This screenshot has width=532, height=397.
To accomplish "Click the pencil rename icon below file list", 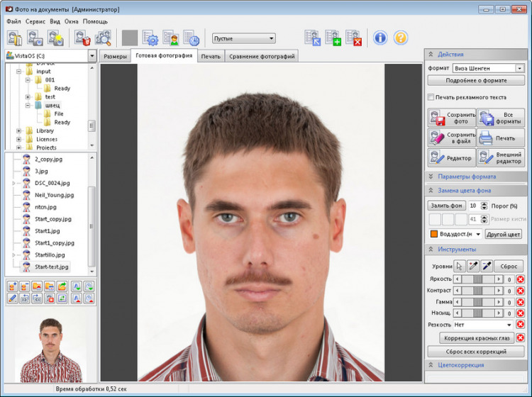I will 12,298.
